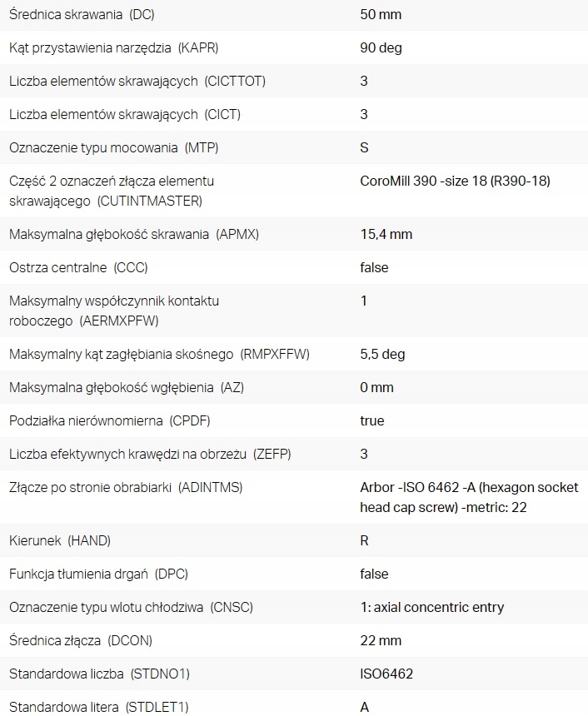Click the 'Ostrza centralne (CCC)' label
588x716 pixels.
[x=78, y=267]
